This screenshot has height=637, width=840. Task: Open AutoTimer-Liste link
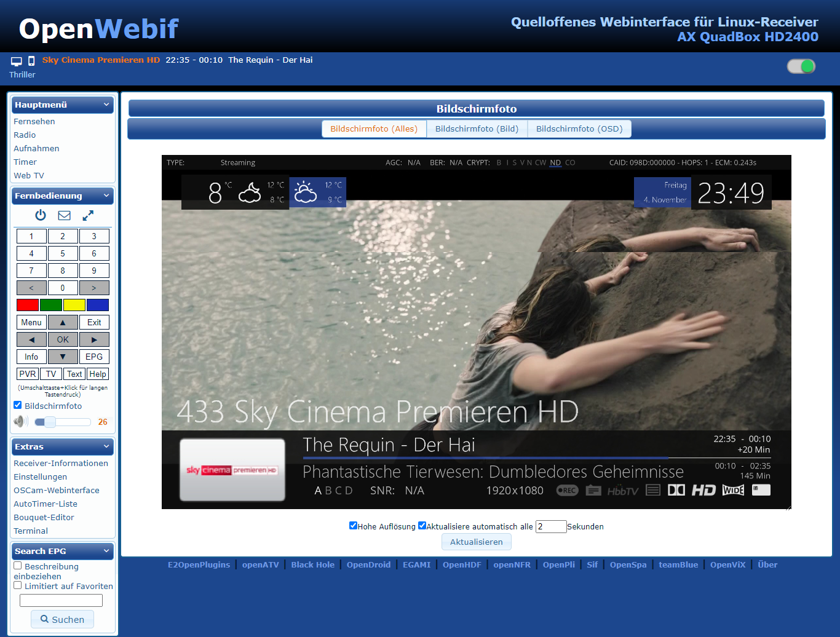pyautogui.click(x=46, y=504)
